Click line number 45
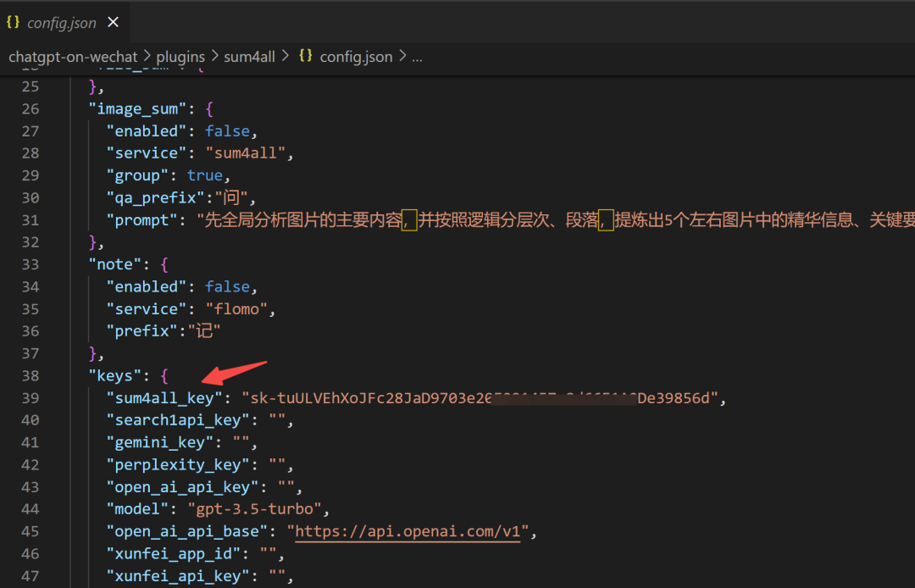 tap(30, 531)
